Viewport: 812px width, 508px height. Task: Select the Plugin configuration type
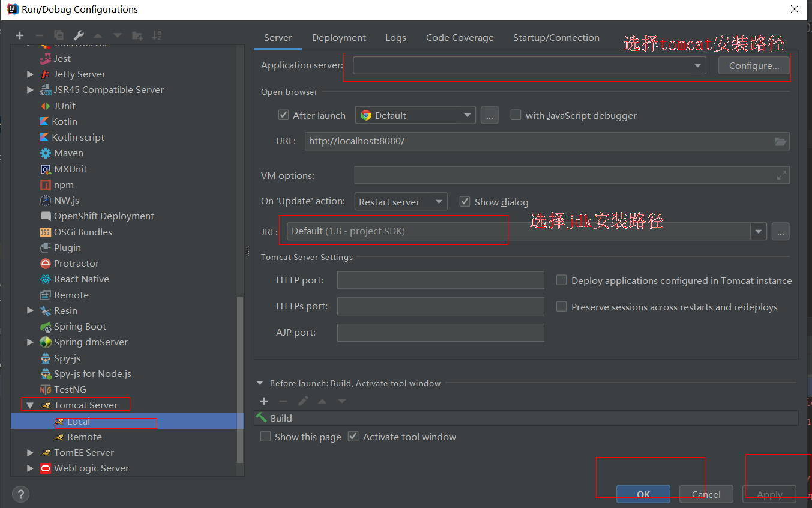tap(67, 247)
